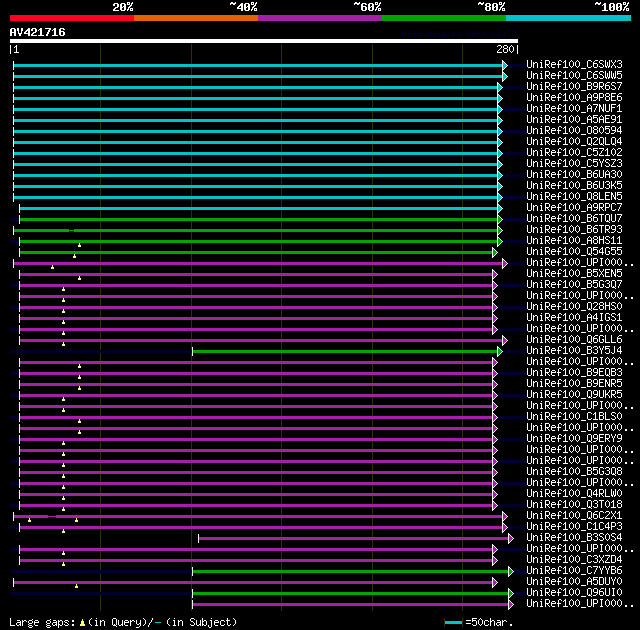Select the UniRef100_Q96UI0 label

pos(574,593)
